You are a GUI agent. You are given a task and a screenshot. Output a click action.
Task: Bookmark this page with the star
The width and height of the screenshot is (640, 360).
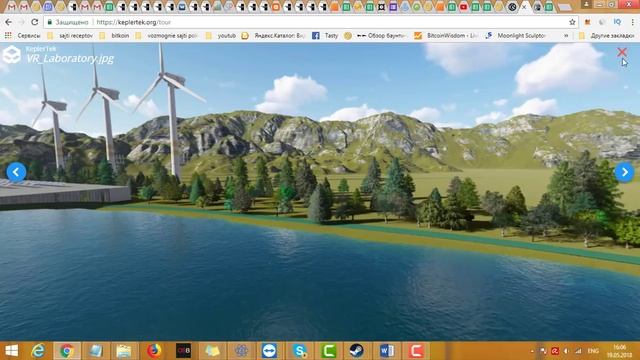pos(572,22)
